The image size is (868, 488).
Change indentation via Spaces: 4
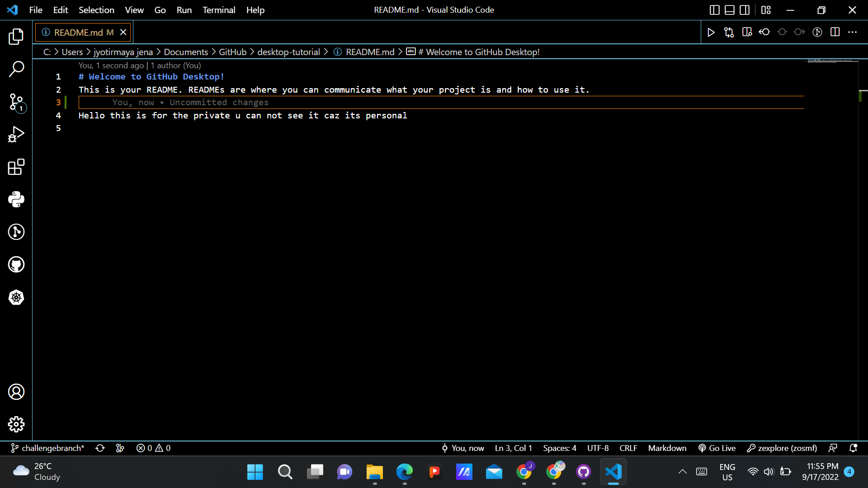[560, 448]
